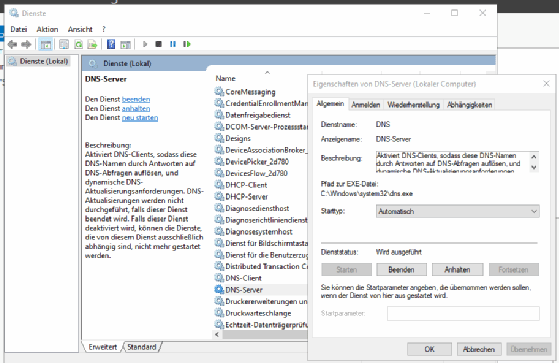559x363 pixels.
Task: Click the Übernehmen button
Action: [x=529, y=349]
